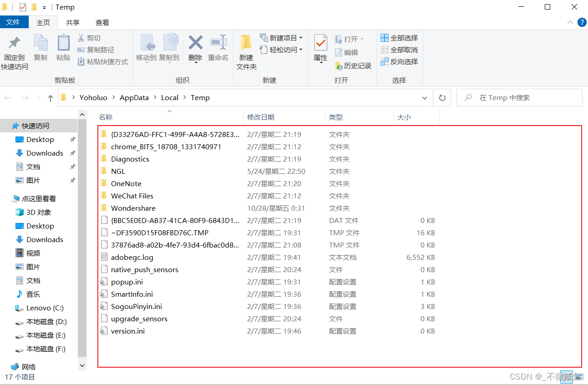The image size is (588, 385).
Task: Click the breadcrumb arrow after AppData
Action: click(155, 97)
